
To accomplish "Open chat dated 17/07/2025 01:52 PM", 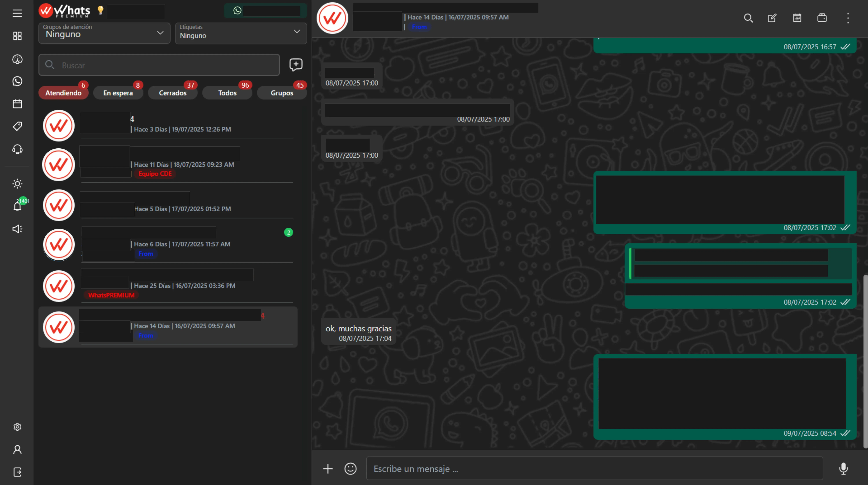I will tap(168, 205).
